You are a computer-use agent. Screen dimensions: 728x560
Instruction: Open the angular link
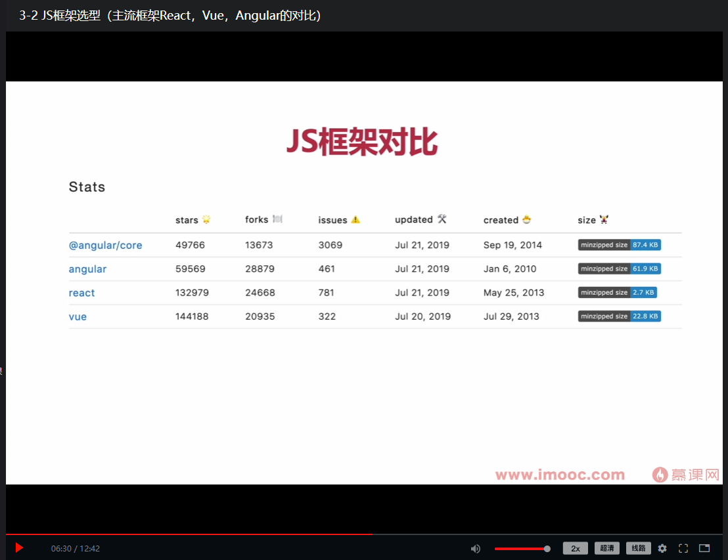click(88, 269)
